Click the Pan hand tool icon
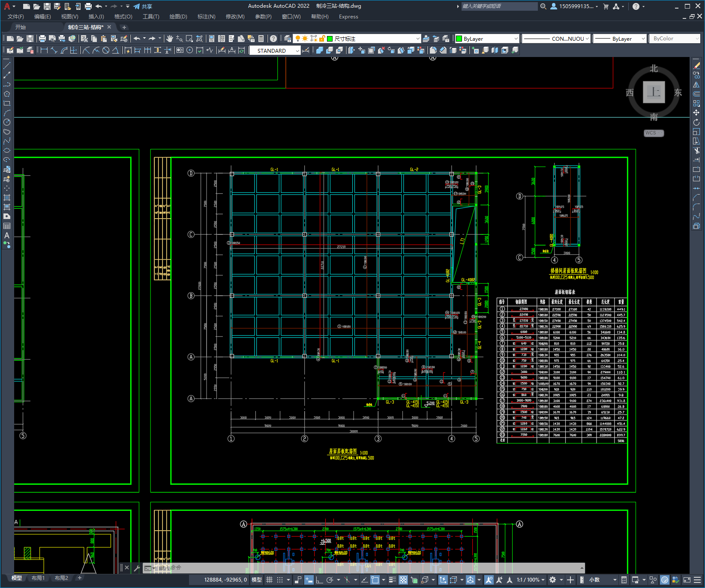 169,39
